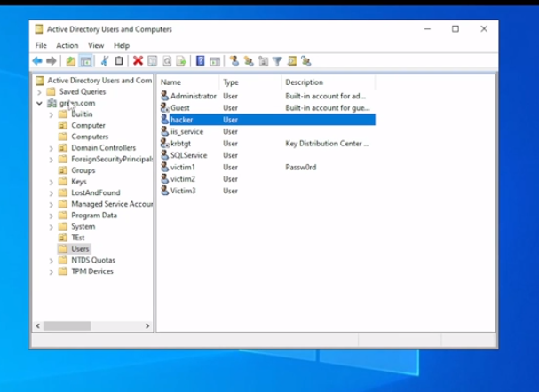Open the View menu
539x392 pixels.
96,45
